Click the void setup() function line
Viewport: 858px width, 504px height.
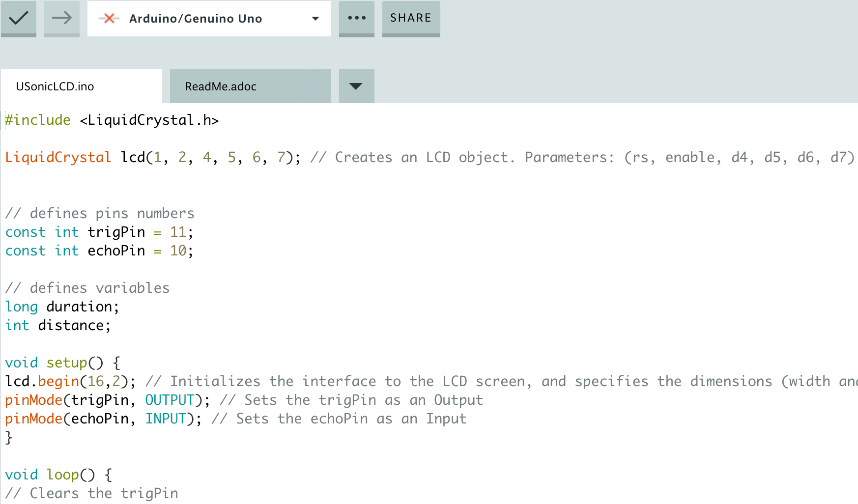tap(62, 363)
